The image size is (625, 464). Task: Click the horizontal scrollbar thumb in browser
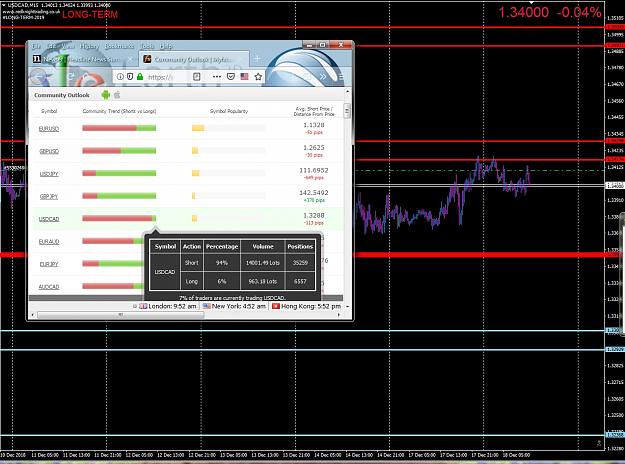click(121, 315)
